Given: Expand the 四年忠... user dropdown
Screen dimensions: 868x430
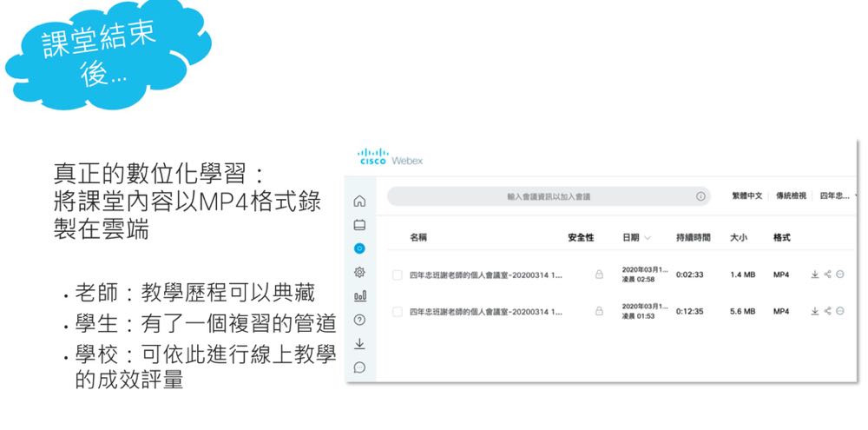Looking at the screenshot, I should pos(839,196).
